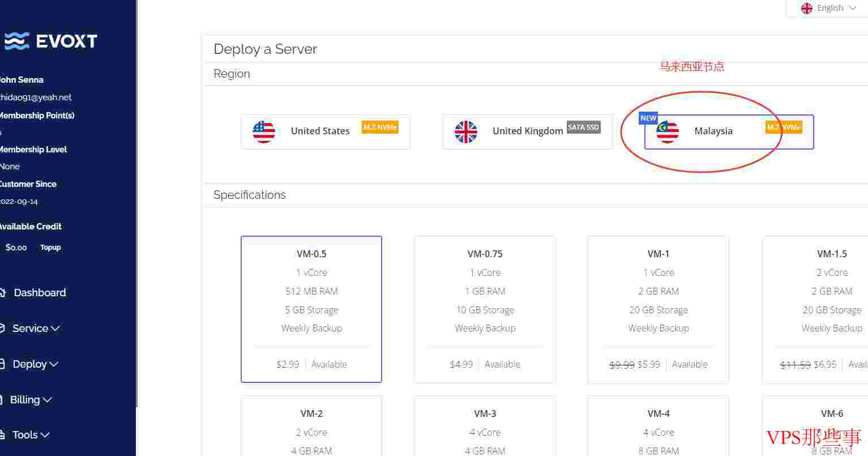Viewport: 868px width, 456px height.
Task: Click the Dashboard home icon
Action: (x=2, y=293)
